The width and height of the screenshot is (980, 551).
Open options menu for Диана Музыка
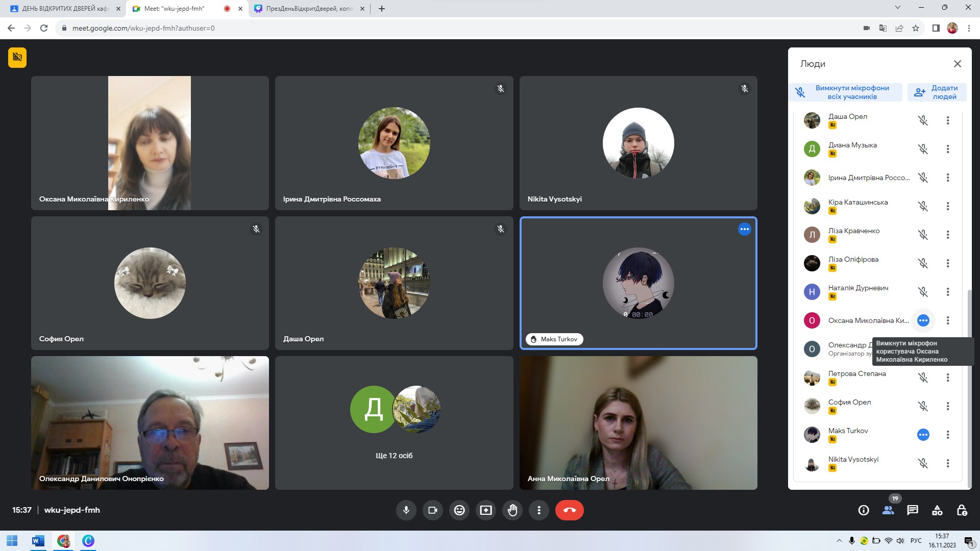(948, 149)
